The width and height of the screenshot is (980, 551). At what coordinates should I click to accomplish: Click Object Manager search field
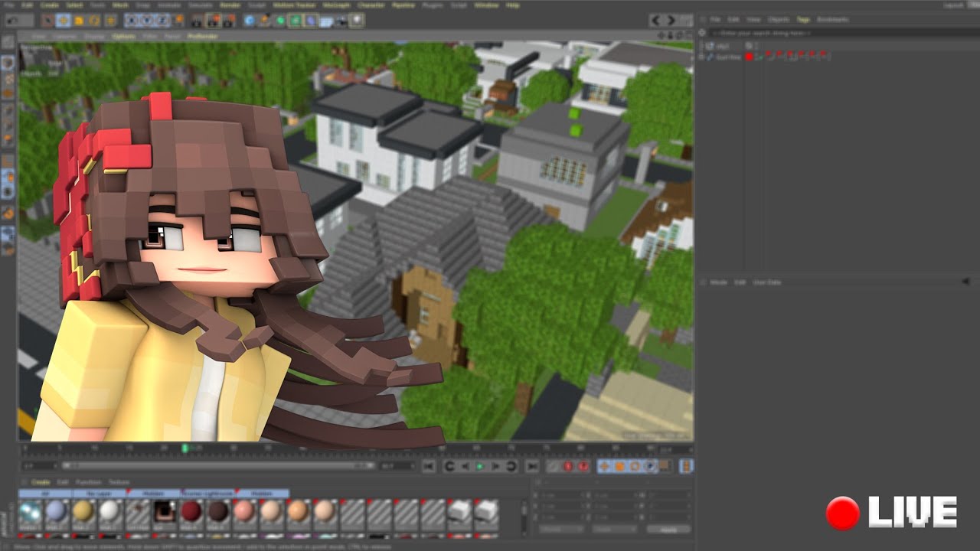[844, 33]
